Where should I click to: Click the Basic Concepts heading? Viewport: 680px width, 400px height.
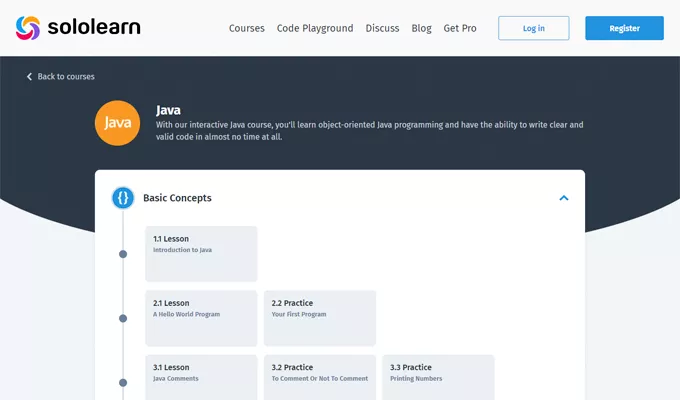(177, 198)
